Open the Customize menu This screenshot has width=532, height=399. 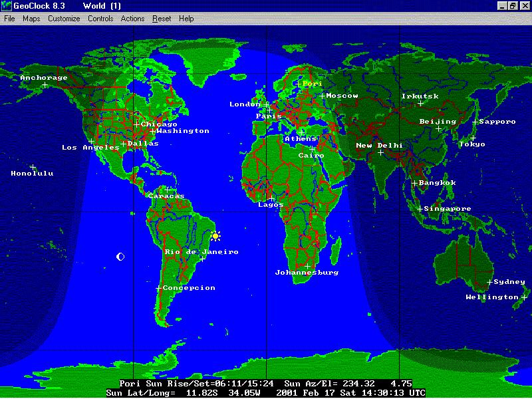click(x=64, y=19)
